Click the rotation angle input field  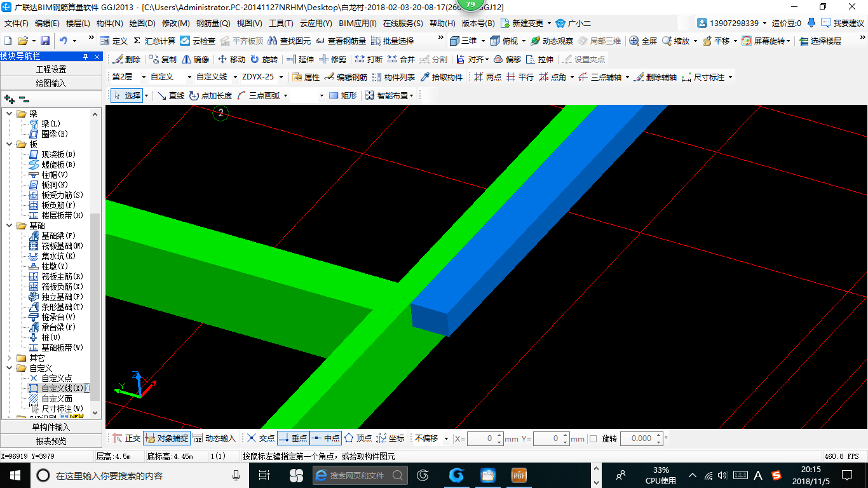(x=641, y=438)
